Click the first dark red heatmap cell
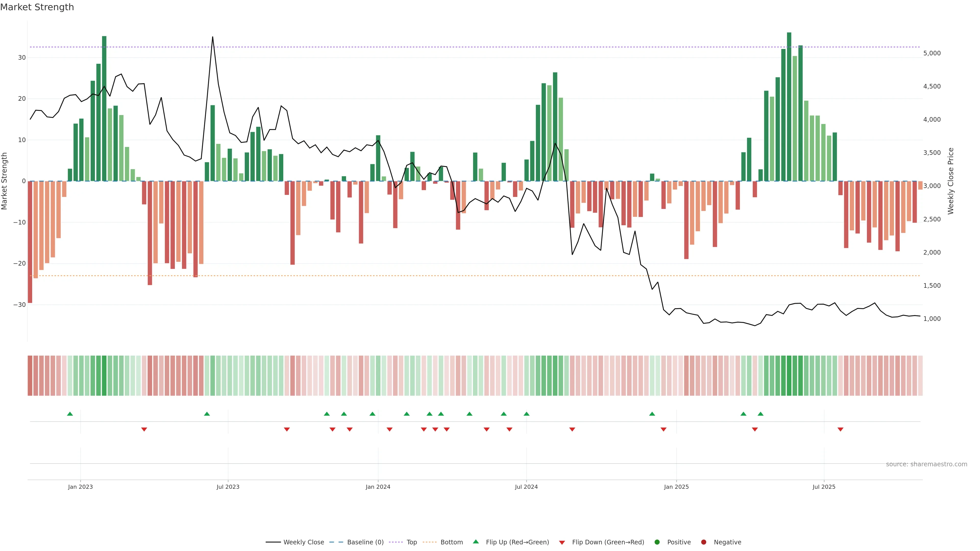Screen dimensions: 980x551 30,376
